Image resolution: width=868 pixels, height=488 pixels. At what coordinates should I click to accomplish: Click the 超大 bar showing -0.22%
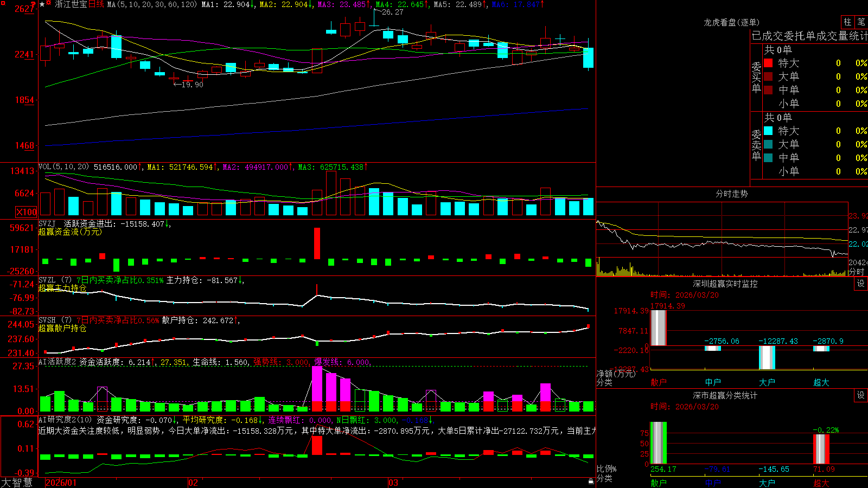pos(821,449)
